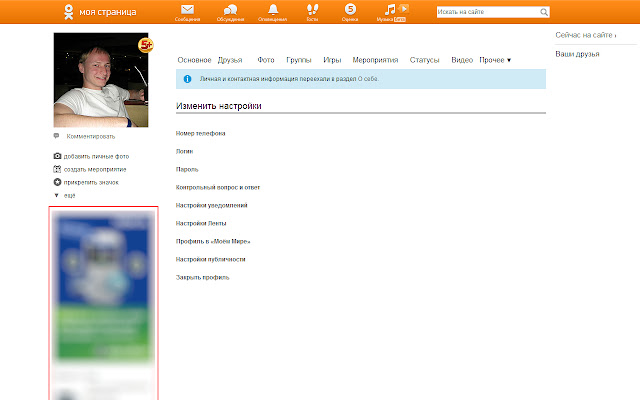Open Оповещения bell icon
Screen dimensions: 640x400
[273, 9]
